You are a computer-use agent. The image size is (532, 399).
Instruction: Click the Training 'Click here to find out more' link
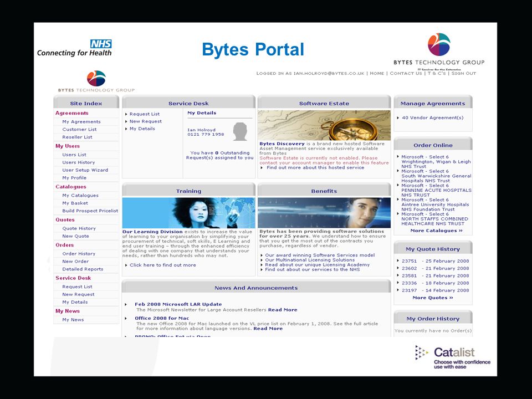click(162, 265)
